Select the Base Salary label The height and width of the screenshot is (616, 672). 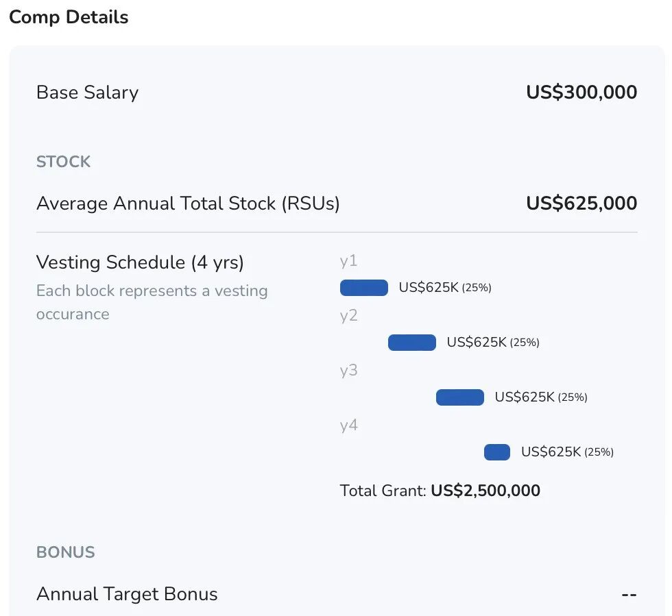point(87,93)
